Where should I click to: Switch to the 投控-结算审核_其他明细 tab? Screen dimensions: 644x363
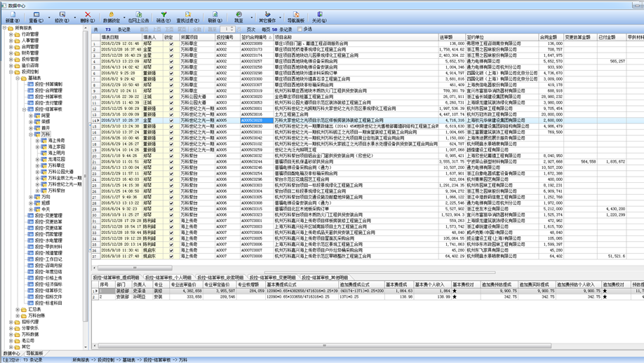(x=325, y=278)
